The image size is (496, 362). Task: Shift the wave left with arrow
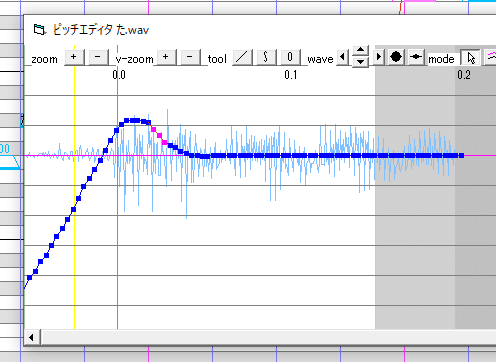pyautogui.click(x=342, y=57)
